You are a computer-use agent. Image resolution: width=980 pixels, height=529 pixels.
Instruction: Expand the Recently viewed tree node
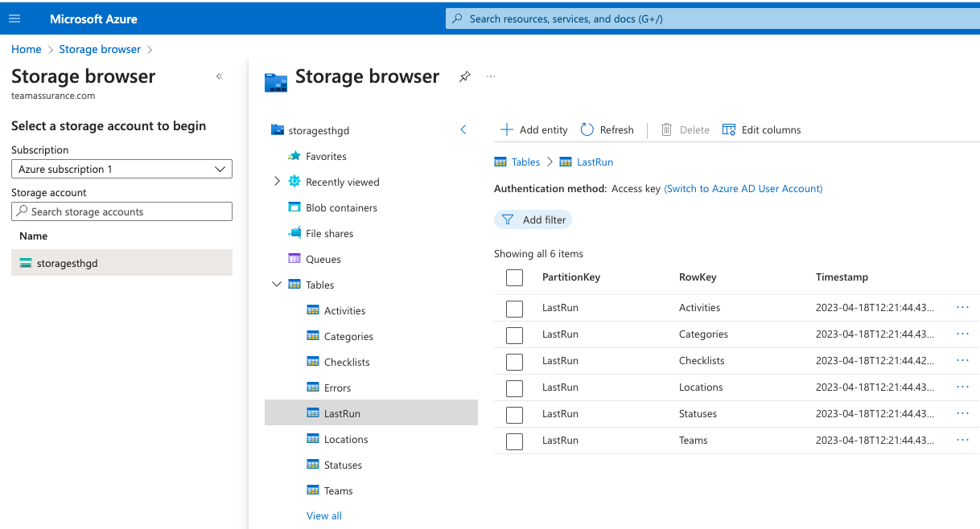click(277, 182)
